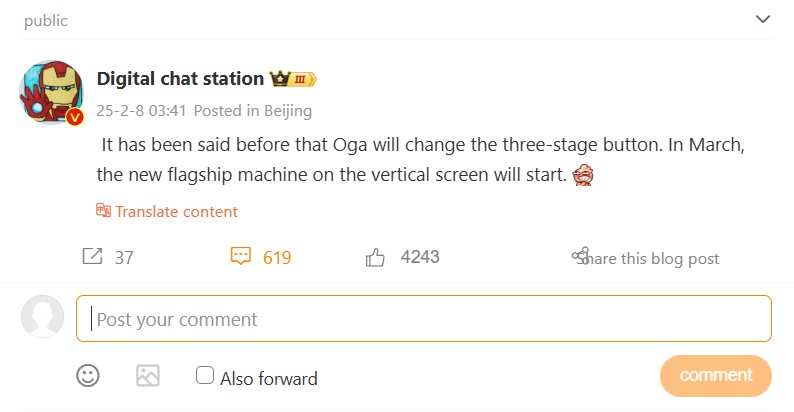Enable the Also forward checkbox

pos(205,375)
